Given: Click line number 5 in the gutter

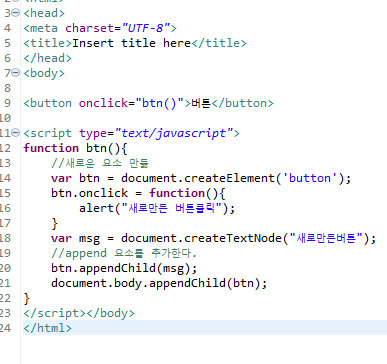Looking at the screenshot, I should click(x=7, y=43).
